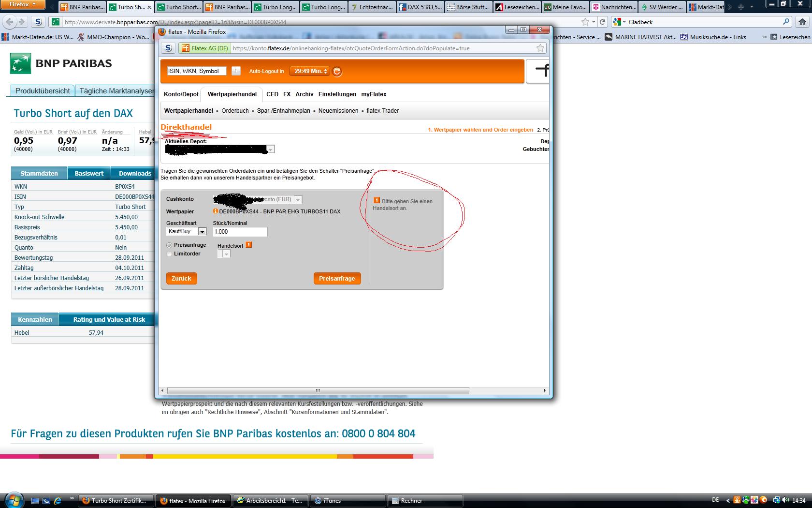Screen dimensions: 812x508
Task: Click the orange Preisanfrage button
Action: 337,279
